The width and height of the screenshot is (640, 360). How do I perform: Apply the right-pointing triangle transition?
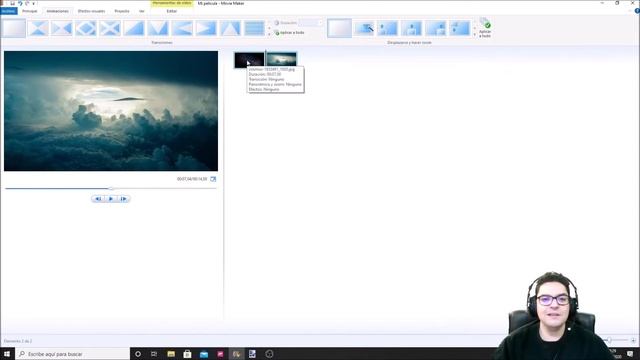(x=206, y=28)
